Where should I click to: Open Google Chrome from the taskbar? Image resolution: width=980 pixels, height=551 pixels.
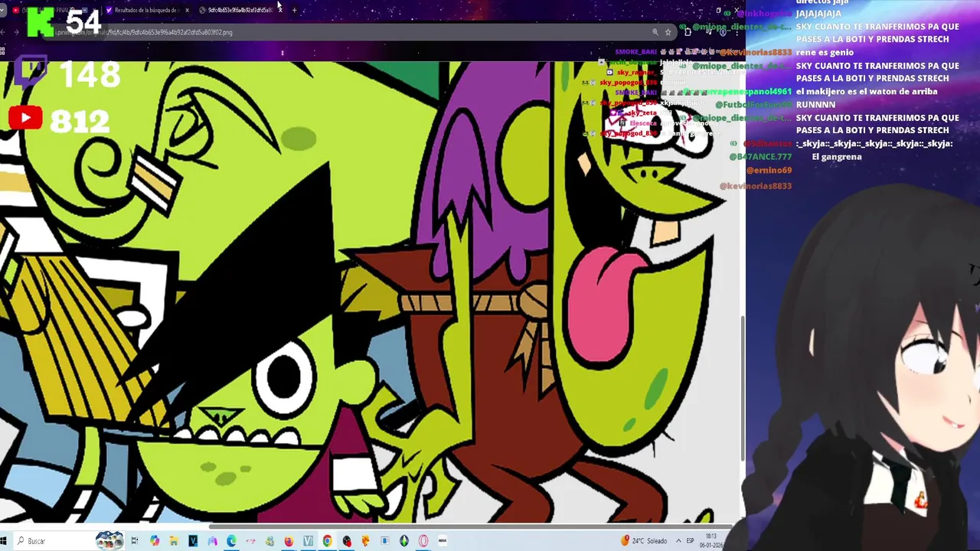tap(327, 541)
